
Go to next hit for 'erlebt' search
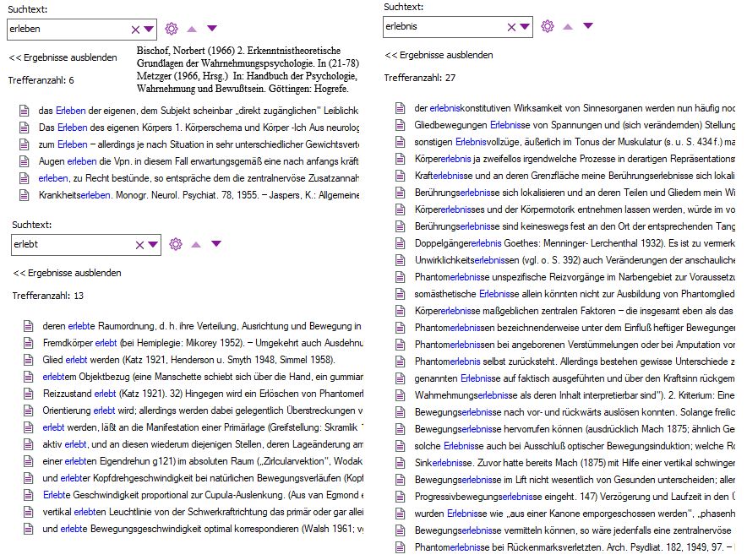click(x=216, y=244)
